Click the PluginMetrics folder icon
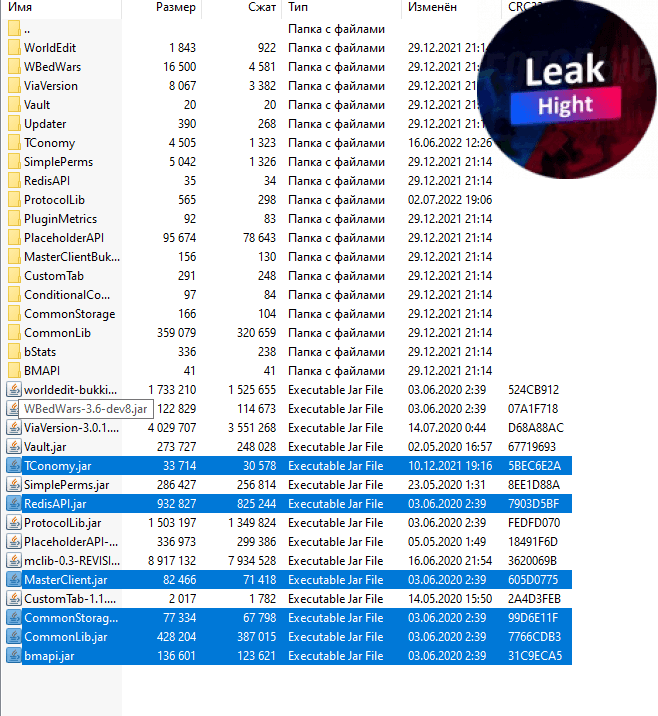 (x=15, y=219)
